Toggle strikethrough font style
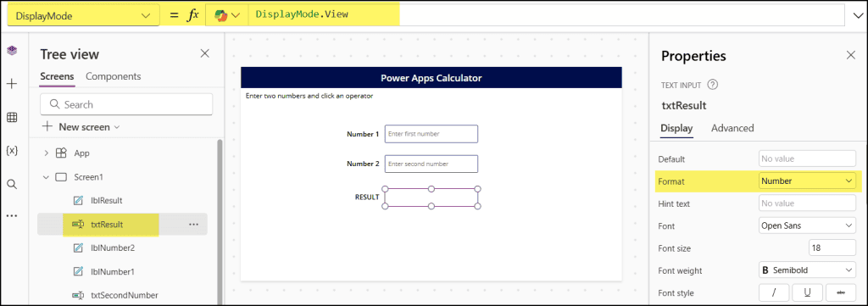 [841, 292]
